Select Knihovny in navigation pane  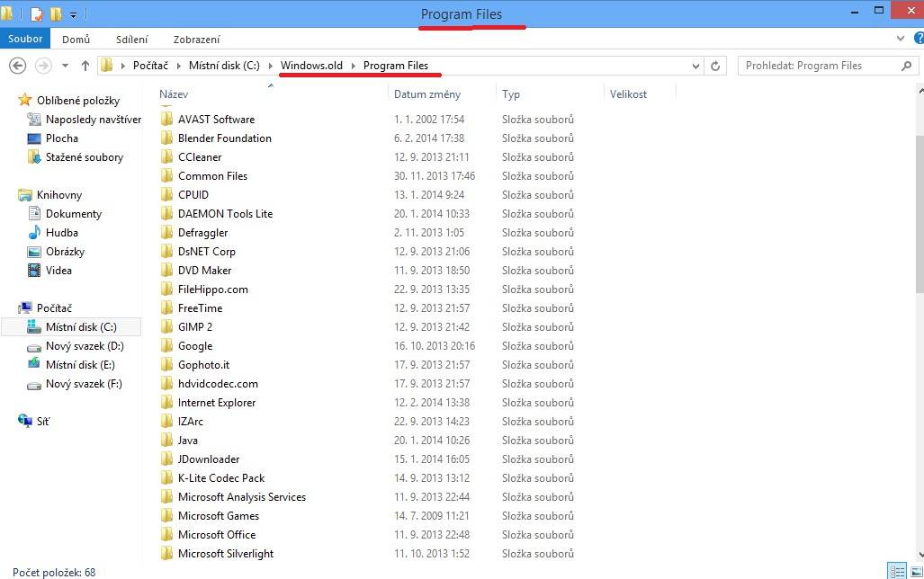(x=58, y=195)
